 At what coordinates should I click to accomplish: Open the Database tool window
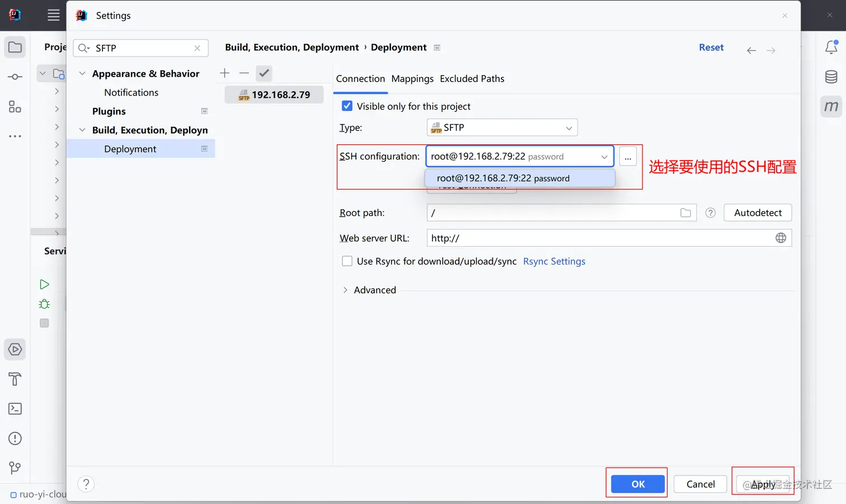coord(831,77)
